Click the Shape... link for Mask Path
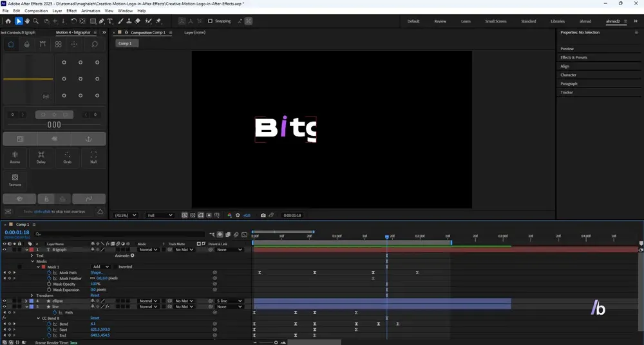The image size is (644, 345). 97,273
